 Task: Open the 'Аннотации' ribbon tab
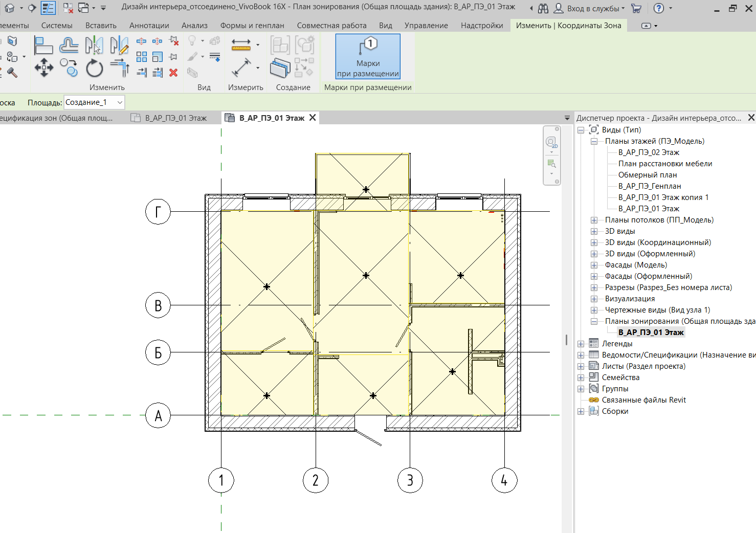pyautogui.click(x=149, y=26)
